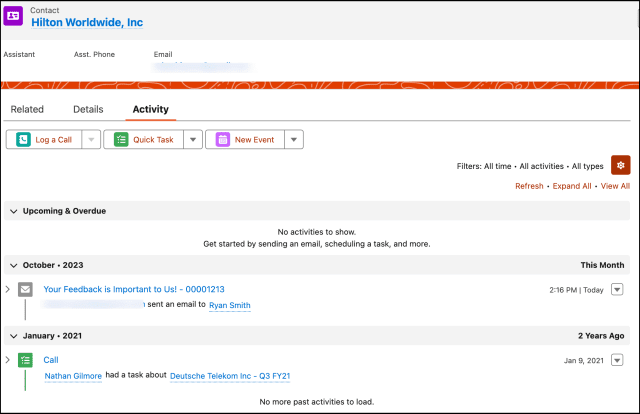Click the green task icon beside Call
Viewport: 640px width, 414px height.
coord(25,360)
